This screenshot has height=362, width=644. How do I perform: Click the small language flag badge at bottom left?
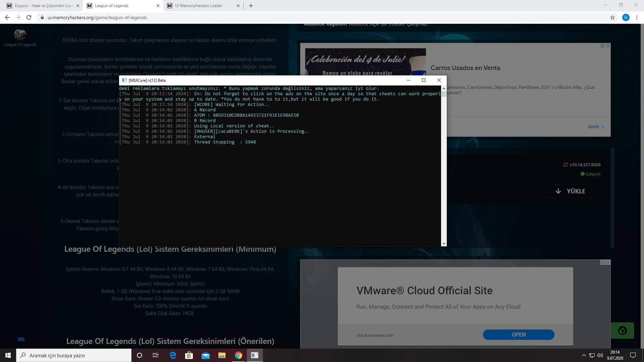tap(21, 339)
